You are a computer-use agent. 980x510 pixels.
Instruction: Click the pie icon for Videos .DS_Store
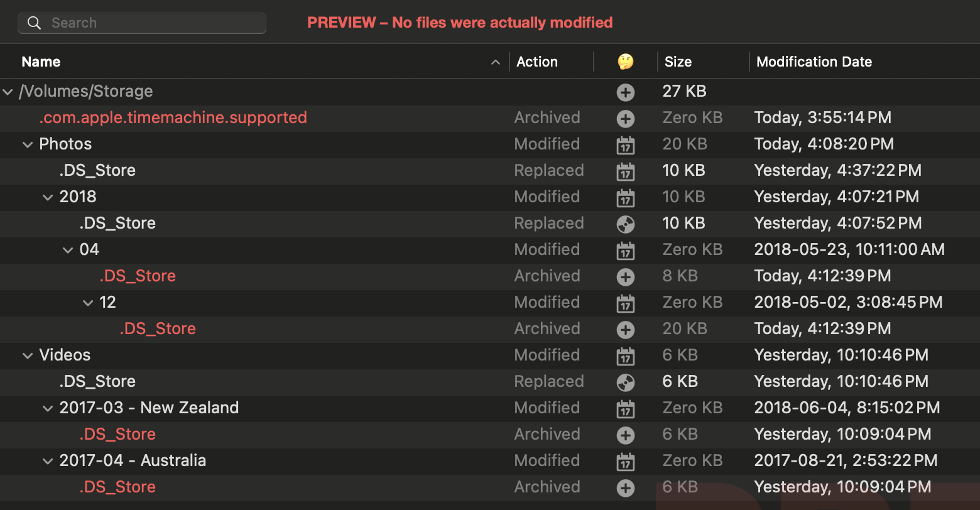(625, 382)
